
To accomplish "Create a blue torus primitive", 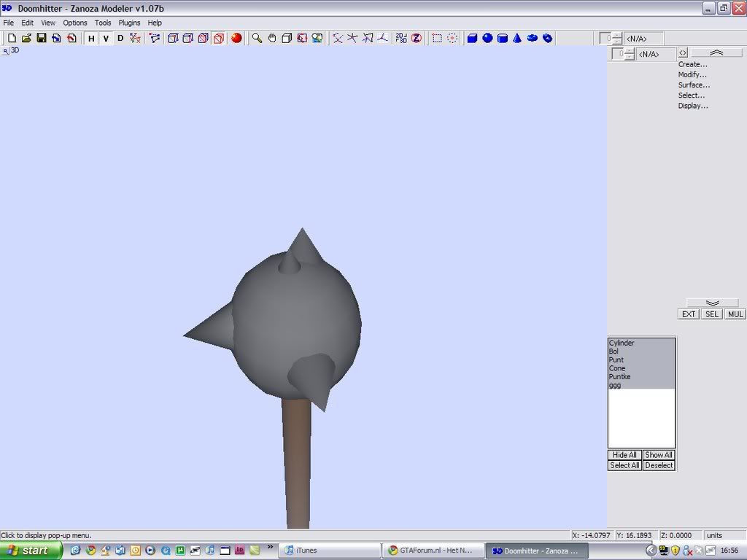I will click(x=533, y=38).
